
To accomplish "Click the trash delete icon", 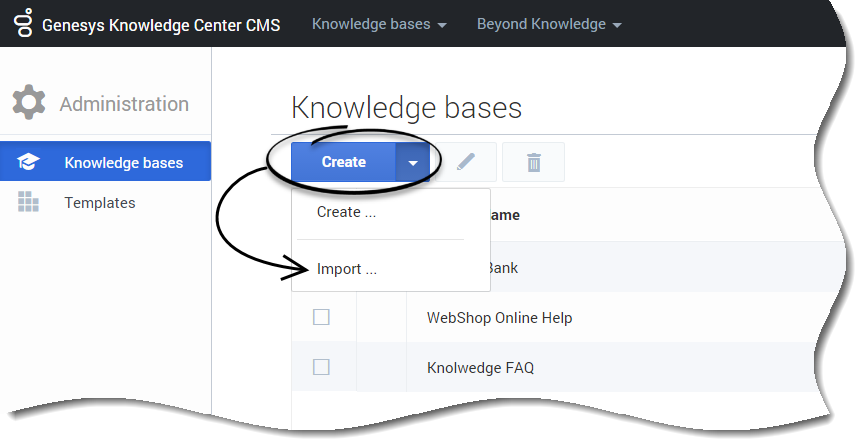I will (x=533, y=162).
